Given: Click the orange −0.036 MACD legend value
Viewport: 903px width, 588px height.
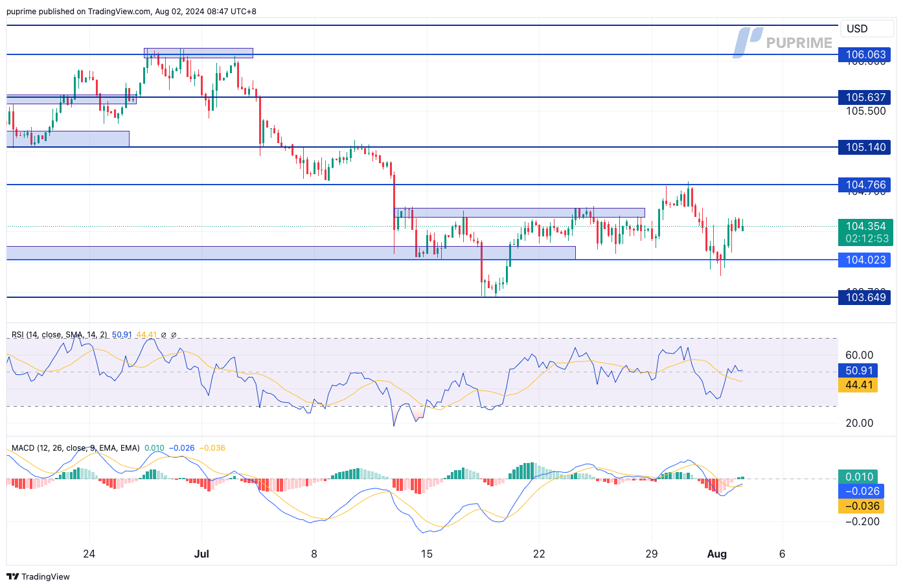Looking at the screenshot, I should point(212,448).
